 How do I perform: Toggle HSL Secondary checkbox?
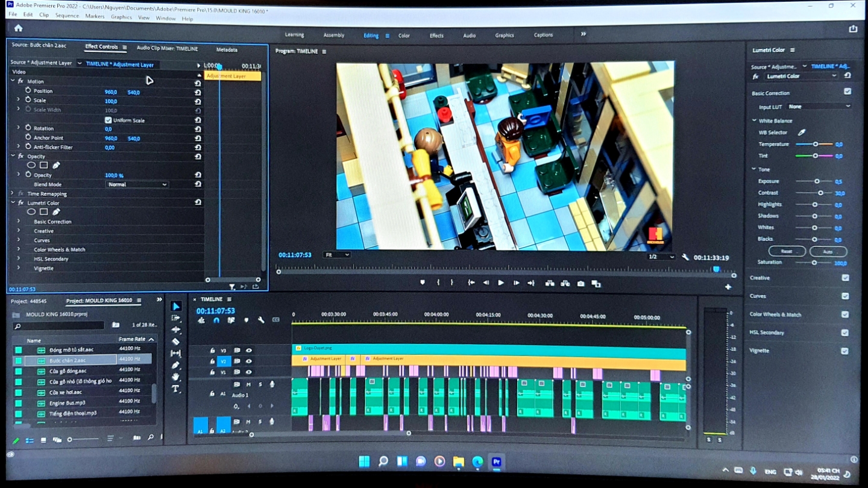coord(845,333)
